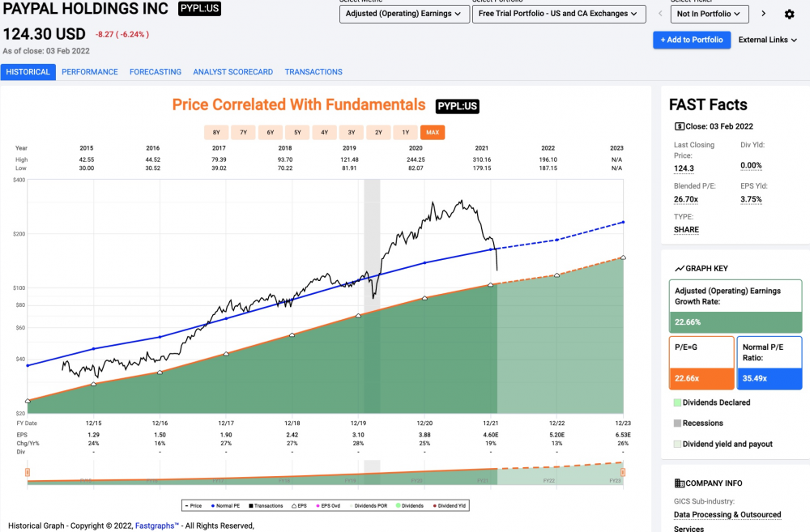Toggle Recessions shading in graph key

tap(698, 423)
